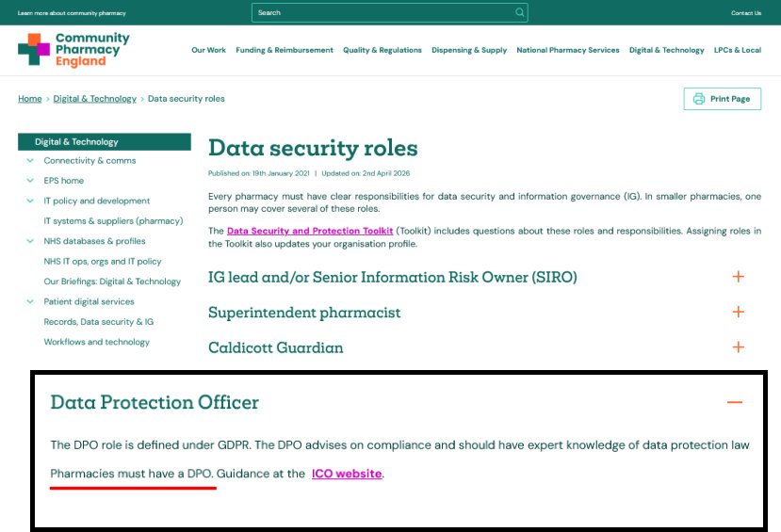The height and width of the screenshot is (532, 781).
Task: Click the search magnifier icon
Action: tap(519, 13)
